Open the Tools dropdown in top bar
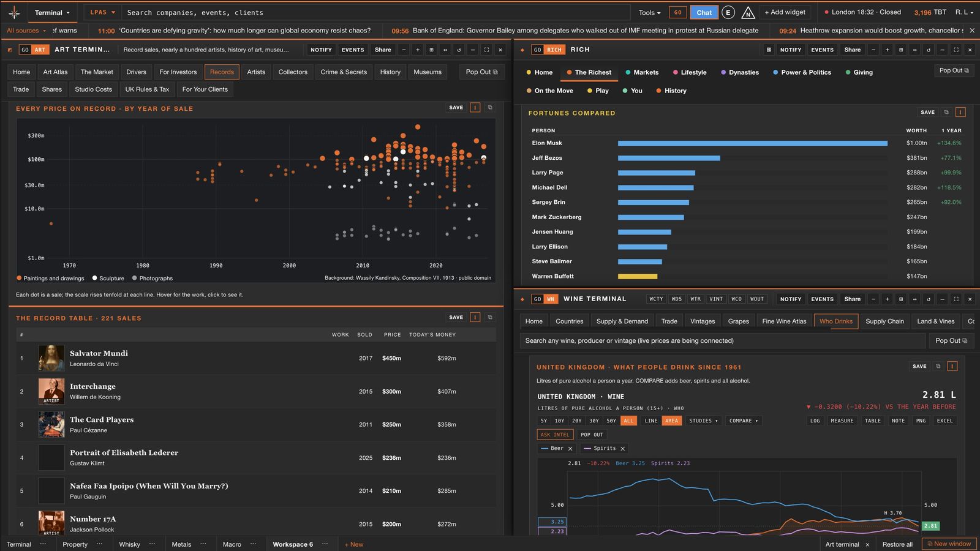This screenshot has height=551, width=980. click(x=649, y=12)
